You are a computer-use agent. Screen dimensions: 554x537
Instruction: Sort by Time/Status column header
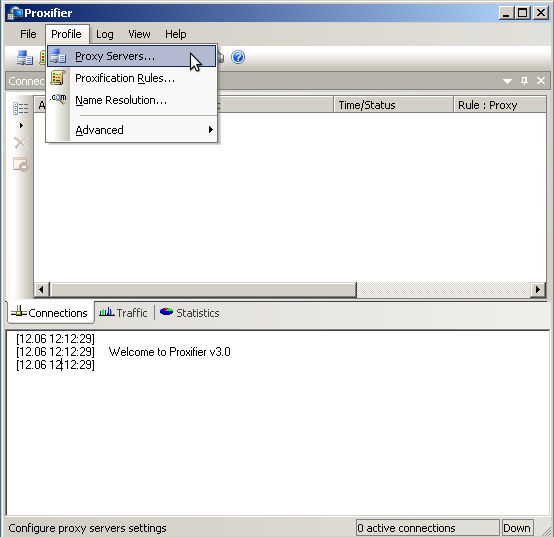pyautogui.click(x=393, y=105)
